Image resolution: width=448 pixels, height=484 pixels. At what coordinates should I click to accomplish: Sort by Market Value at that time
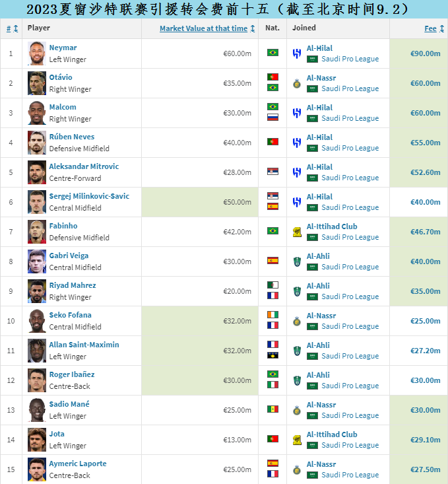pos(203,28)
